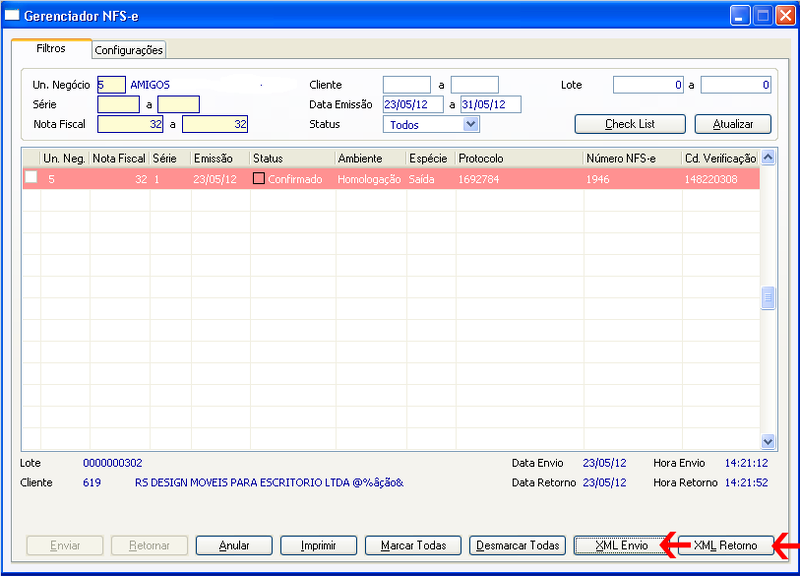Click the Cd. Verificação column header

(720, 158)
